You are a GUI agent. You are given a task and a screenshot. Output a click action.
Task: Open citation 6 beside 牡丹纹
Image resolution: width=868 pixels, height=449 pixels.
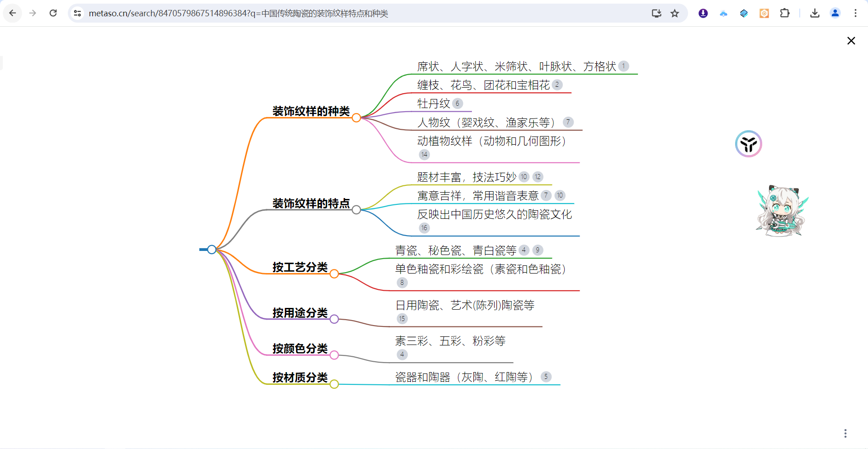tap(458, 104)
